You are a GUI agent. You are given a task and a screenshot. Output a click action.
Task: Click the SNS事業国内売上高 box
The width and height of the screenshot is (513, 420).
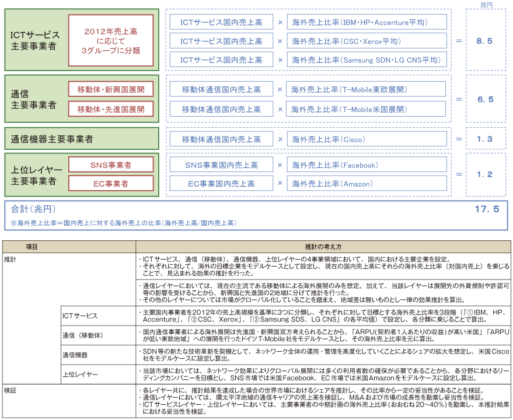point(221,165)
